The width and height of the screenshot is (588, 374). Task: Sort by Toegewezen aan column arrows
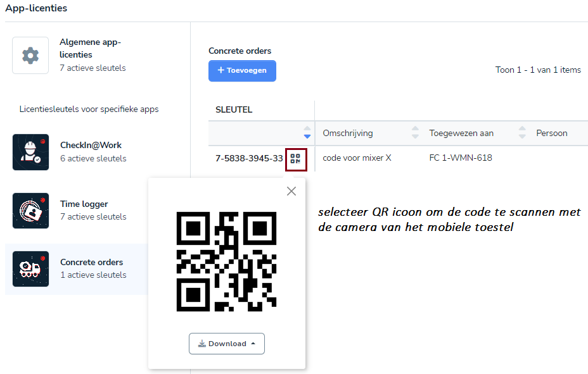pyautogui.click(x=522, y=132)
